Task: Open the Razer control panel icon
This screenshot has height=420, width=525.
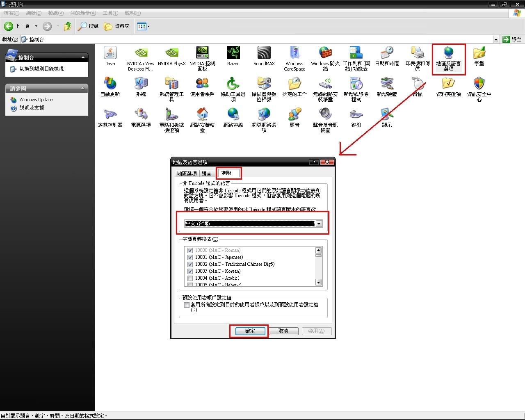Action: 233,53
